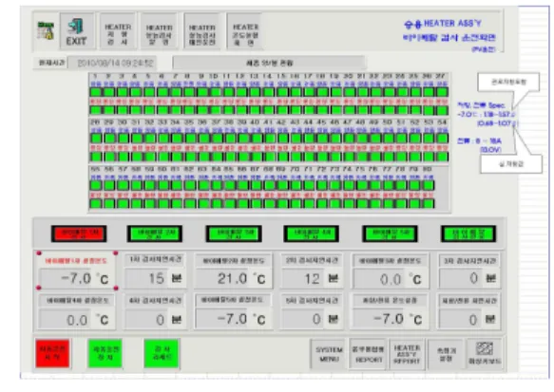Select the 4차 검사지연시간 field showing 0
Image resolution: width=554 pixels, height=392 pixels.
click(145, 320)
